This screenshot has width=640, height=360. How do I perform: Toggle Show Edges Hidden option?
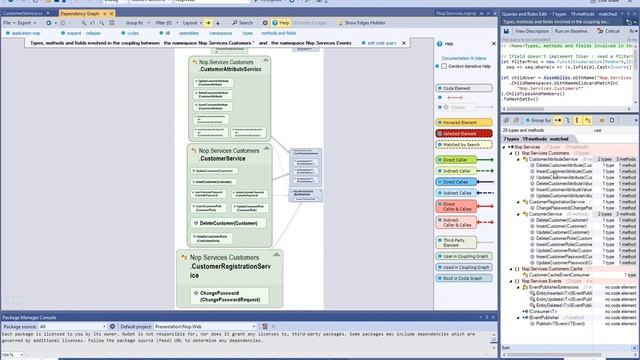pos(362,23)
